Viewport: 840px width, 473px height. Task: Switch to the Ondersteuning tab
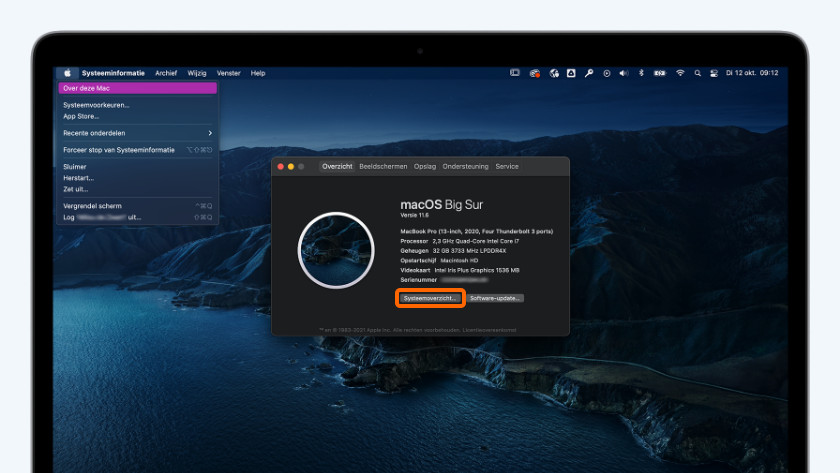466,167
